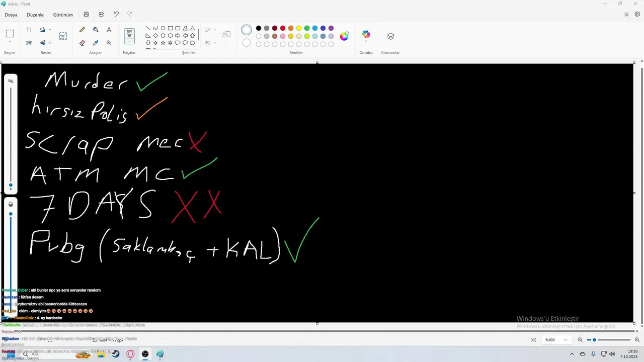
Task: Click the Resize and skew icon
Action: coord(63,36)
